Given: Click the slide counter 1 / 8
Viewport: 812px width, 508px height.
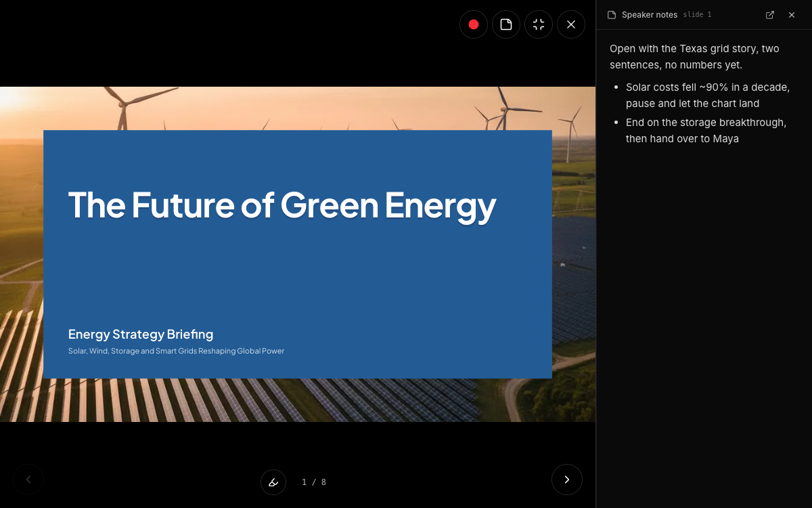Looking at the screenshot, I should click(x=314, y=482).
